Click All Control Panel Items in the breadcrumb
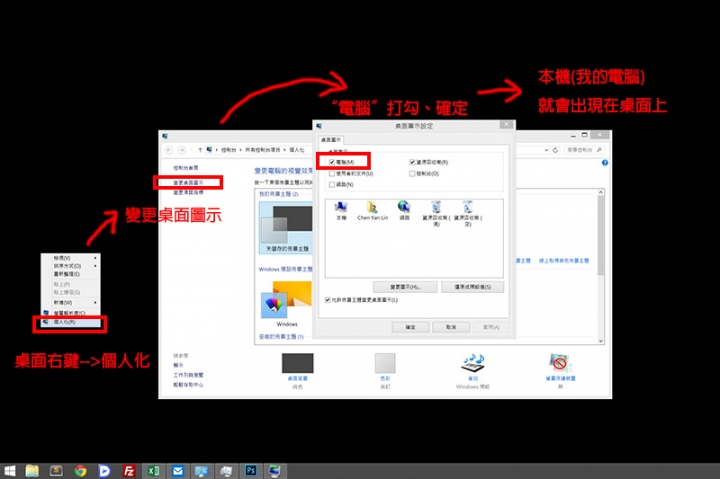 tap(262, 150)
